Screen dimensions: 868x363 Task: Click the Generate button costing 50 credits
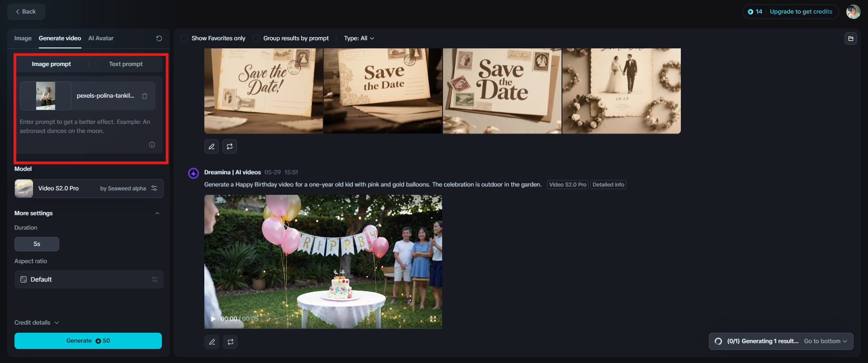pyautogui.click(x=88, y=341)
